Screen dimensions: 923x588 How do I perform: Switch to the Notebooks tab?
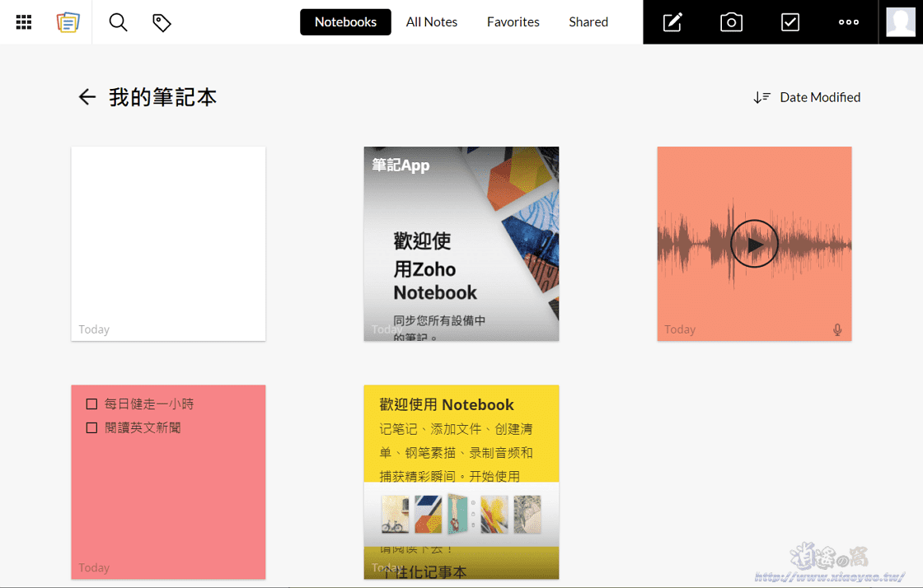click(345, 22)
